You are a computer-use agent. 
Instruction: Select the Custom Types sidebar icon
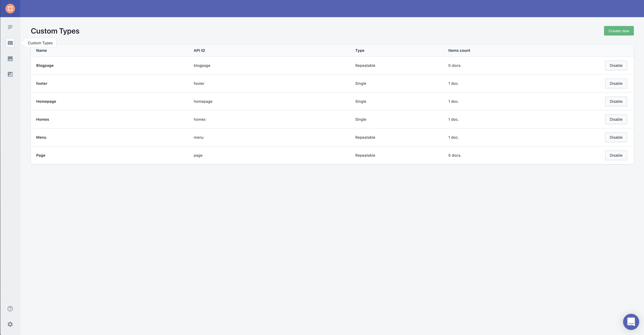pos(10,43)
